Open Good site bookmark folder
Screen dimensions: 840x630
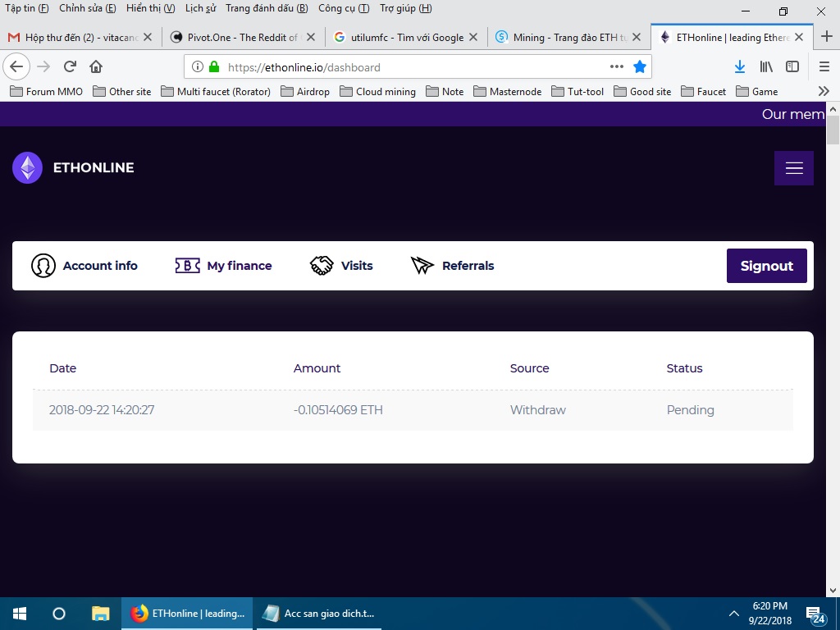click(x=642, y=92)
